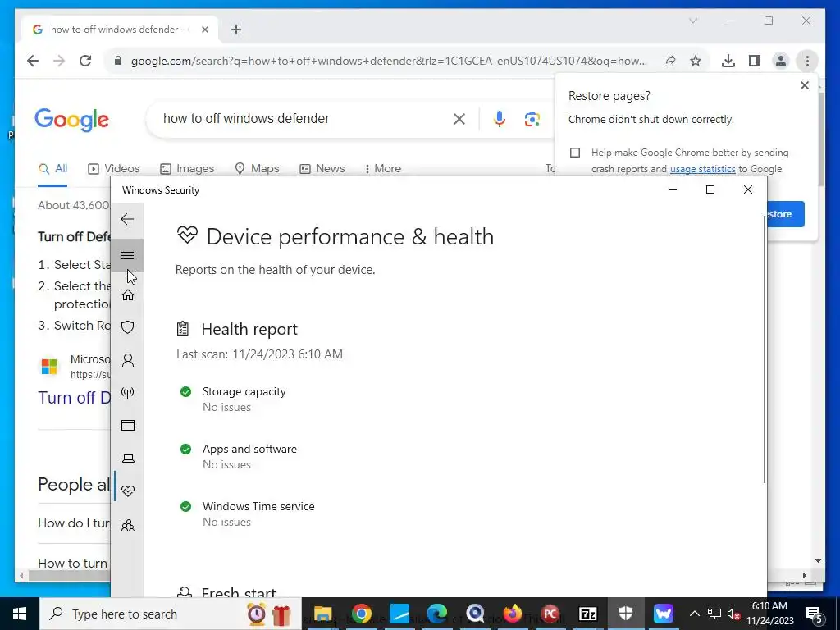Open the Windows Start menu
The image size is (840, 630).
[x=20, y=614]
